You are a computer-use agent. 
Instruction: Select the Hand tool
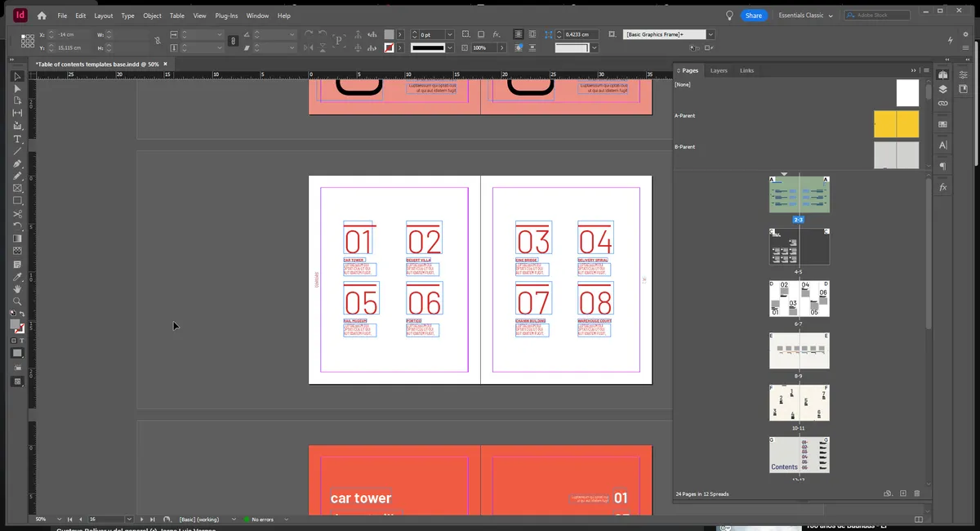tap(17, 290)
